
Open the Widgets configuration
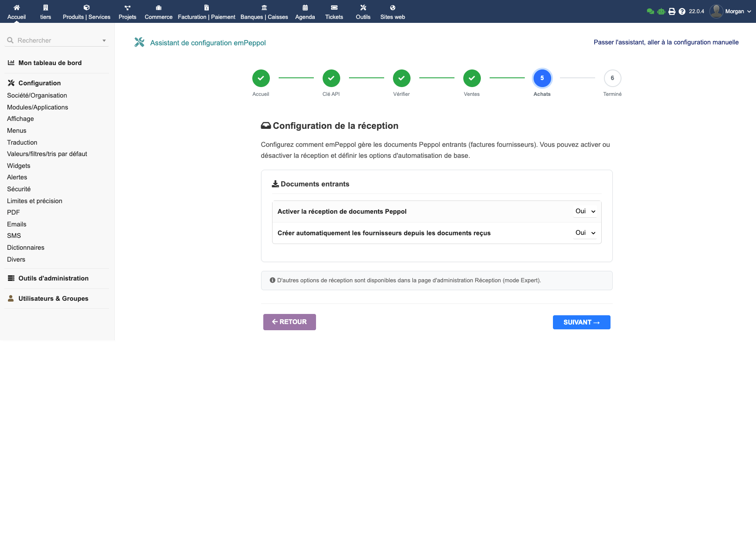[x=18, y=166]
